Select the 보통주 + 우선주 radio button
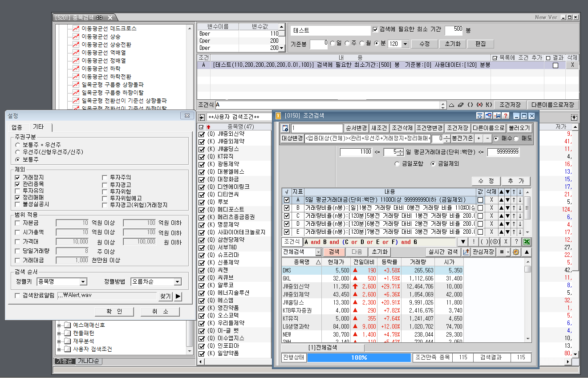The image size is (588, 378). click(x=17, y=145)
